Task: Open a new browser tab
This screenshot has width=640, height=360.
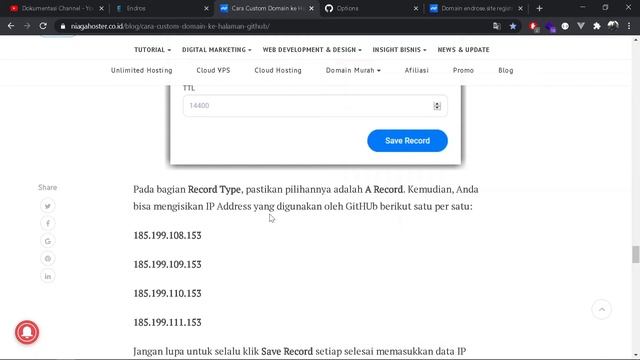Action: 539,8
